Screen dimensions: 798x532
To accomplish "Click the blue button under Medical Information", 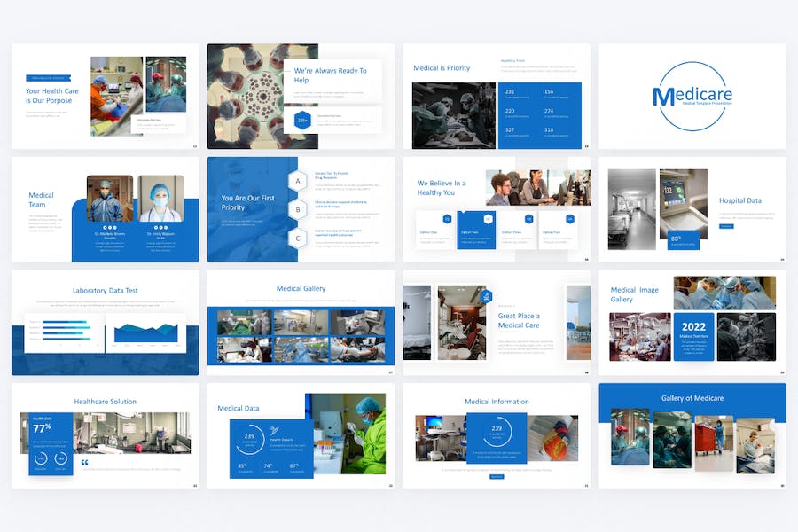I will [496, 476].
